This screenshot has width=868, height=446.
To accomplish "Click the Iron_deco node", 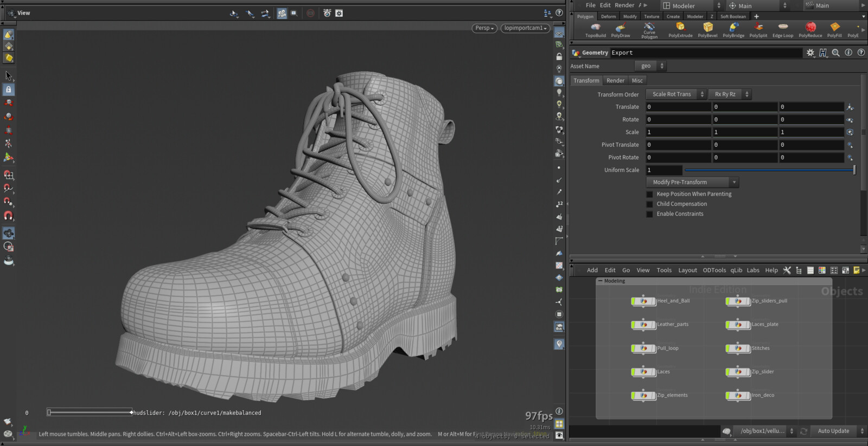I will tap(738, 395).
